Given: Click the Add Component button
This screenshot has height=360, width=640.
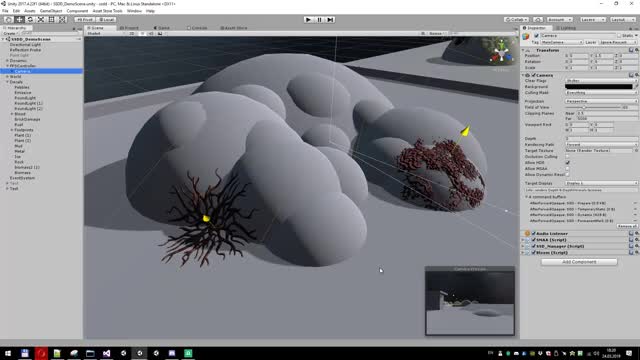Looking at the screenshot, I should pos(579,262).
